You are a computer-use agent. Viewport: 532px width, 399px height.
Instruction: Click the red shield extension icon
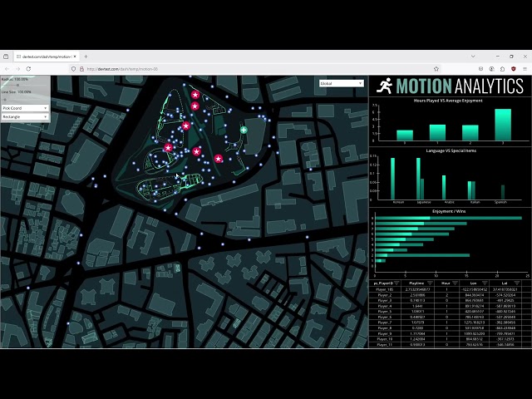click(x=514, y=69)
